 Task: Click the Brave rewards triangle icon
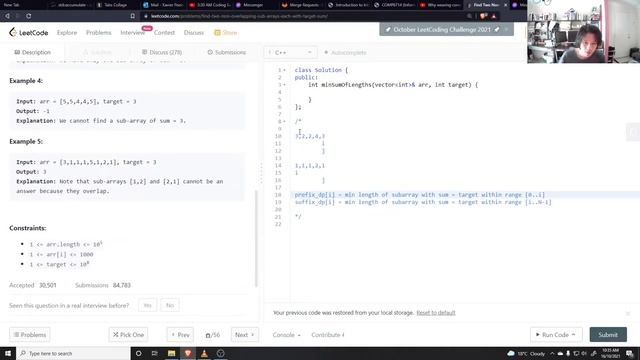(494, 16)
